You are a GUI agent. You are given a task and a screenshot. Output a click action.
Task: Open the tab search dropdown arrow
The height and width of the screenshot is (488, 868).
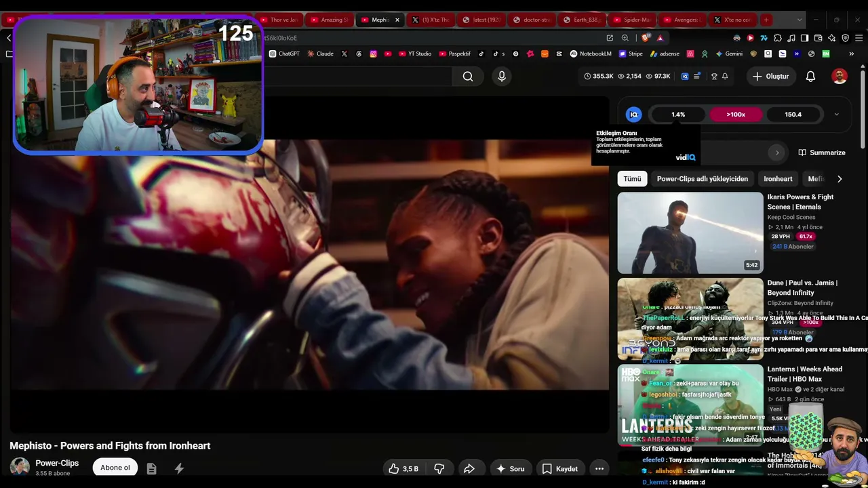pyautogui.click(x=800, y=20)
